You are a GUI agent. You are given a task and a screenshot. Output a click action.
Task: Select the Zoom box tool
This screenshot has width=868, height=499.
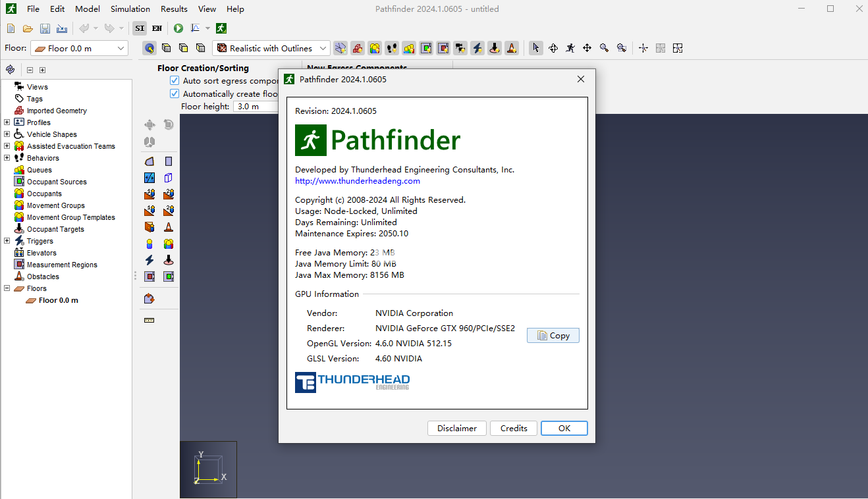[621, 48]
